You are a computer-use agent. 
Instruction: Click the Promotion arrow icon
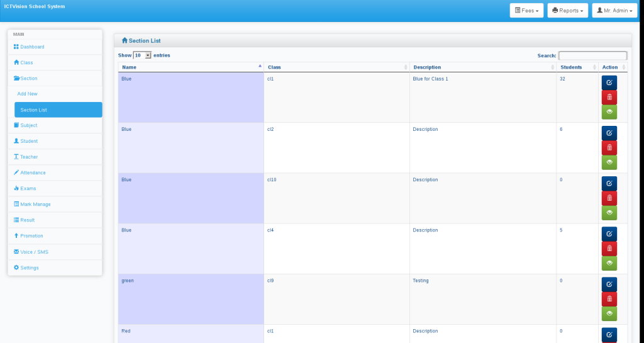(16, 236)
